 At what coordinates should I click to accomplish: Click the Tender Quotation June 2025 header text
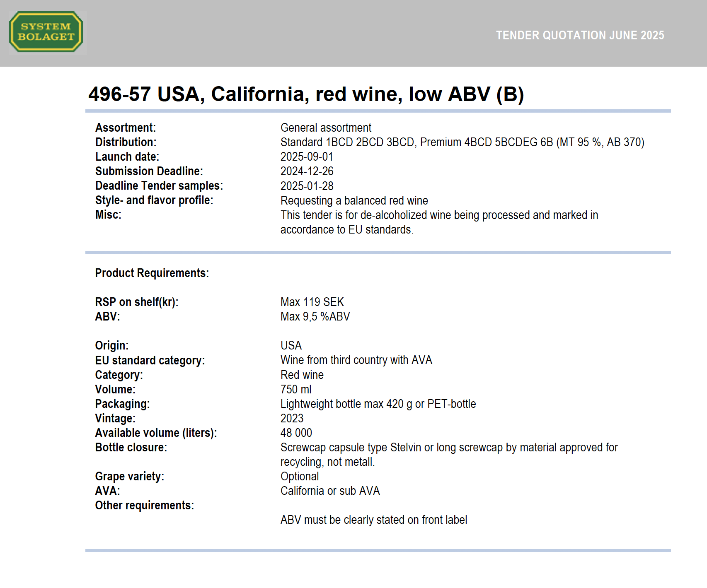(580, 35)
